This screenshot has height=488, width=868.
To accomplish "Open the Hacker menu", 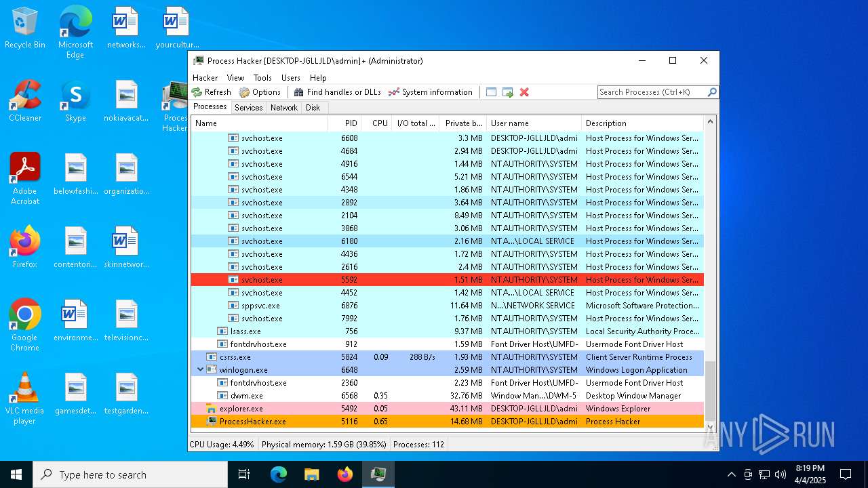I will click(x=205, y=78).
